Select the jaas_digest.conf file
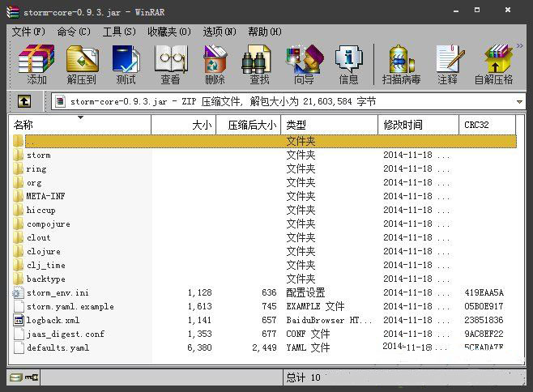 [66, 334]
